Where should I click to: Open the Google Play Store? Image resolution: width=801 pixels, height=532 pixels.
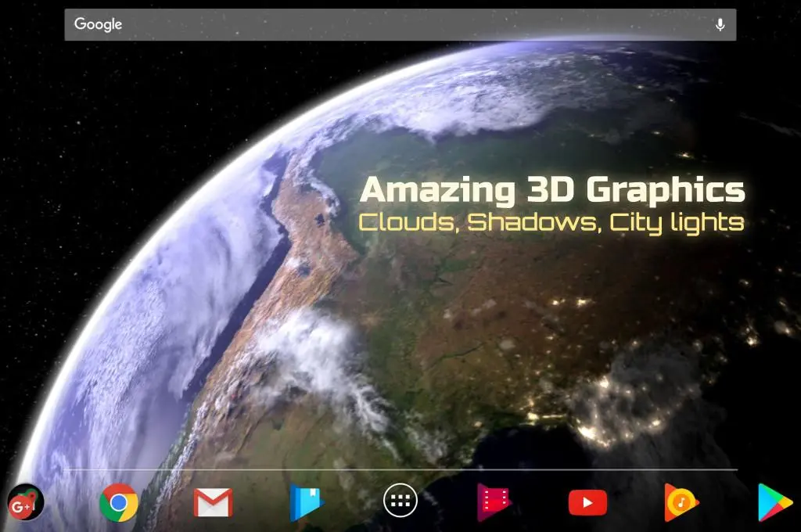[775, 502]
